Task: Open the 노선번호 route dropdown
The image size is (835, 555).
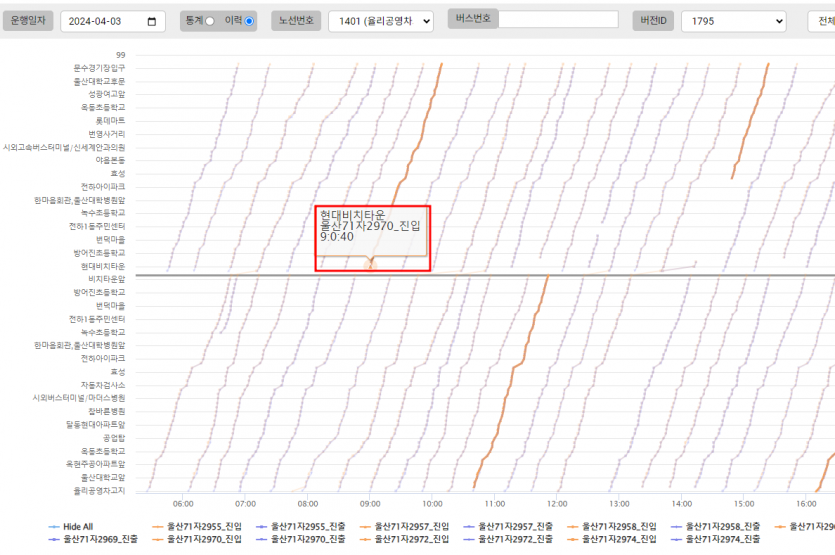Action: tap(380, 21)
